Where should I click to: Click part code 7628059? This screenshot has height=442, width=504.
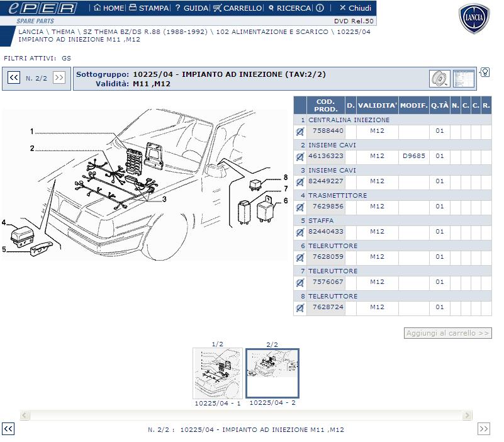click(328, 257)
